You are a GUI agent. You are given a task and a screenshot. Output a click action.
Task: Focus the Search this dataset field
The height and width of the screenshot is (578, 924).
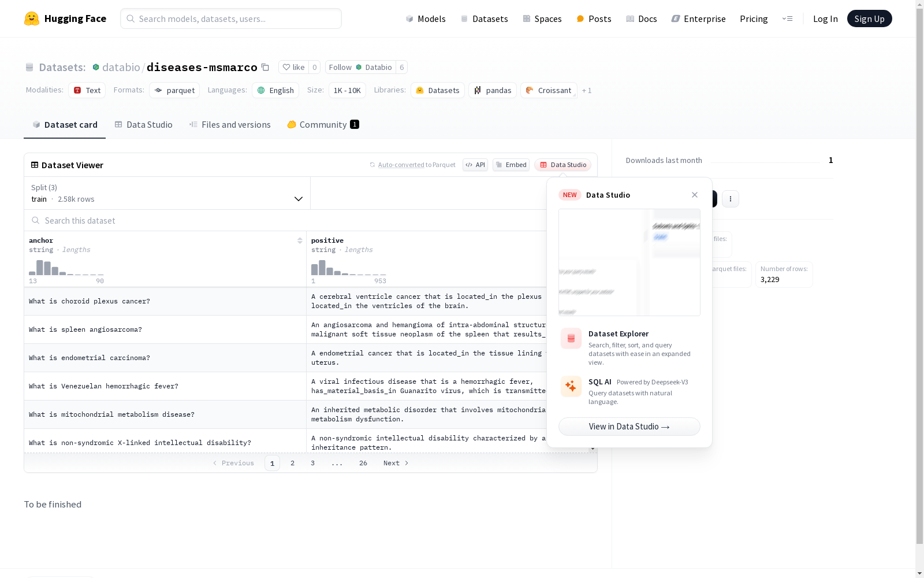click(x=286, y=220)
